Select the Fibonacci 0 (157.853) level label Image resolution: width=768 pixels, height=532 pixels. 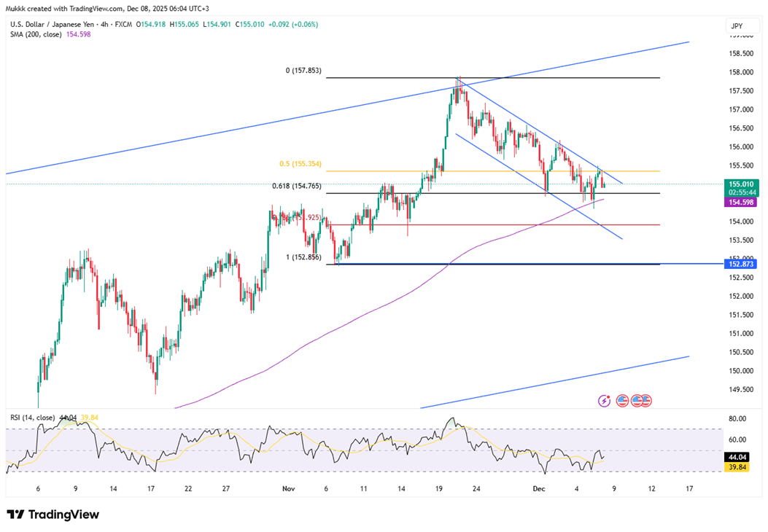[303, 71]
